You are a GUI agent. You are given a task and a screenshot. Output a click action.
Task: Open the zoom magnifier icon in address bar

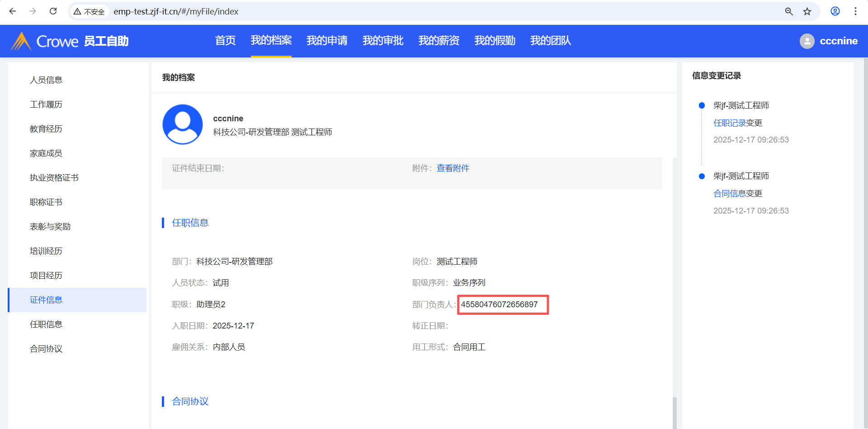point(789,11)
